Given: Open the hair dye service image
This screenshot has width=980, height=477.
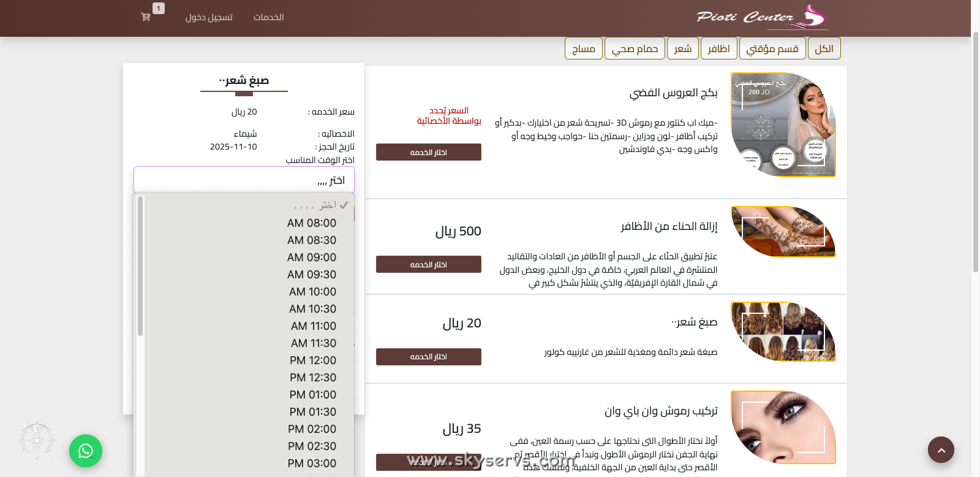Looking at the screenshot, I should point(783,332).
